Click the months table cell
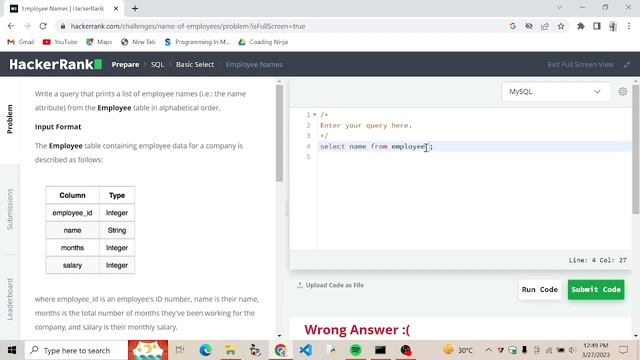The image size is (640, 360). tap(72, 248)
